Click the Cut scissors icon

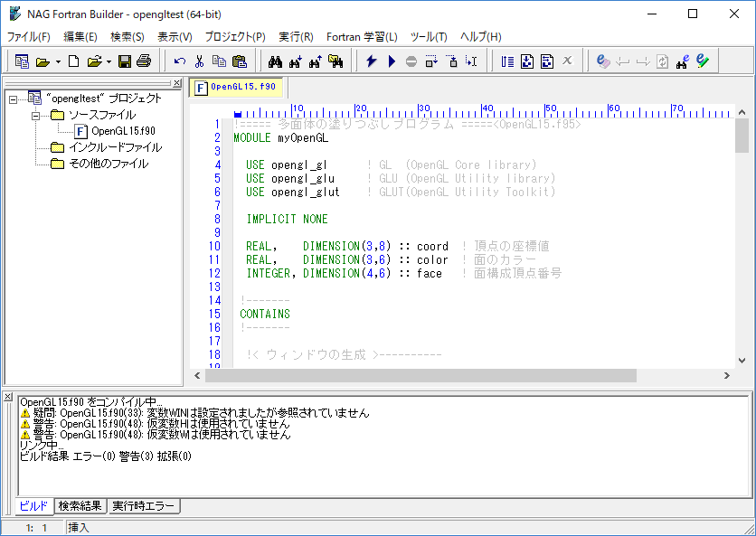(x=199, y=61)
